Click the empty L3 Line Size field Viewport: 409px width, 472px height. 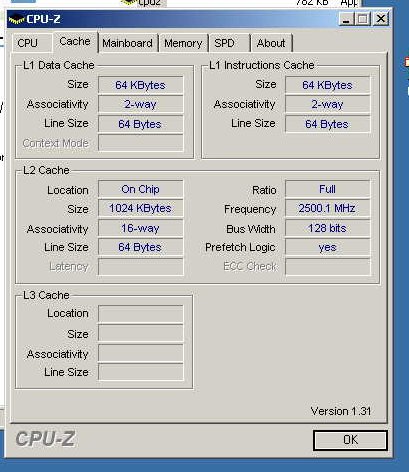141,372
